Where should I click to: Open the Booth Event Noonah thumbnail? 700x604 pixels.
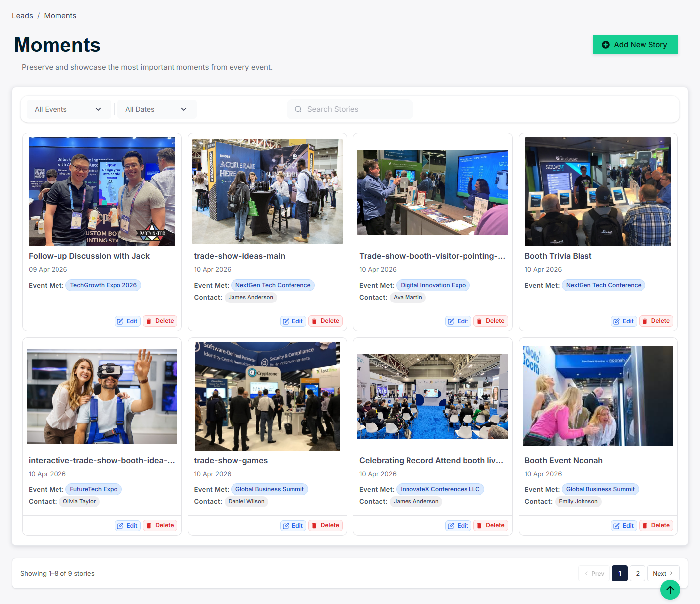598,396
